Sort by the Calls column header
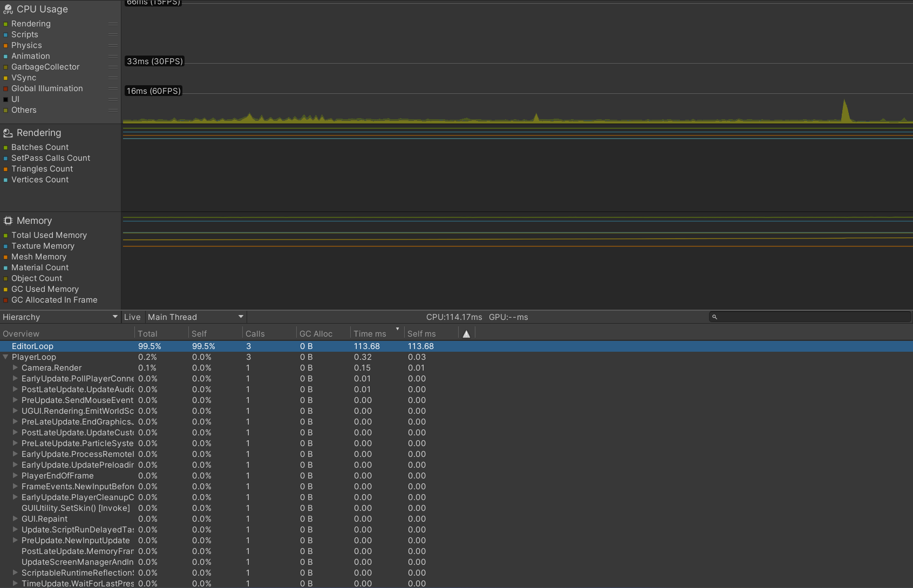 pos(255,334)
